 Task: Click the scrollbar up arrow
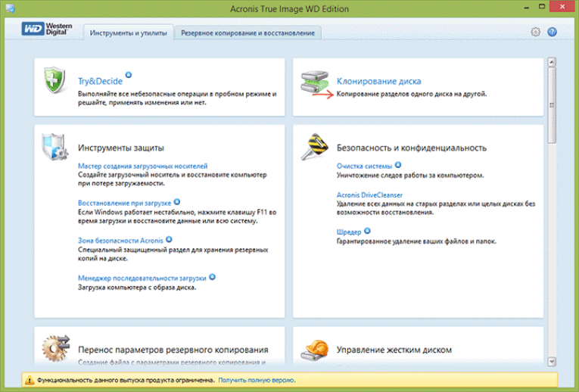[552, 62]
